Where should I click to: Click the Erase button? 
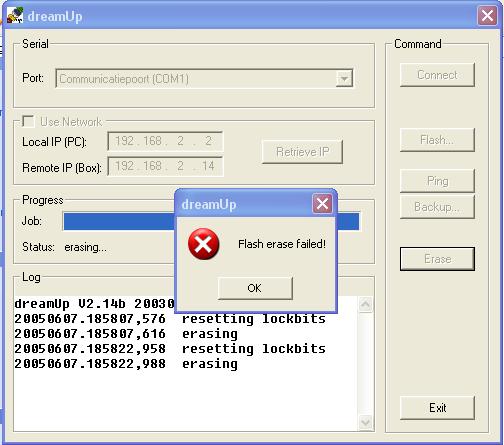point(437,259)
